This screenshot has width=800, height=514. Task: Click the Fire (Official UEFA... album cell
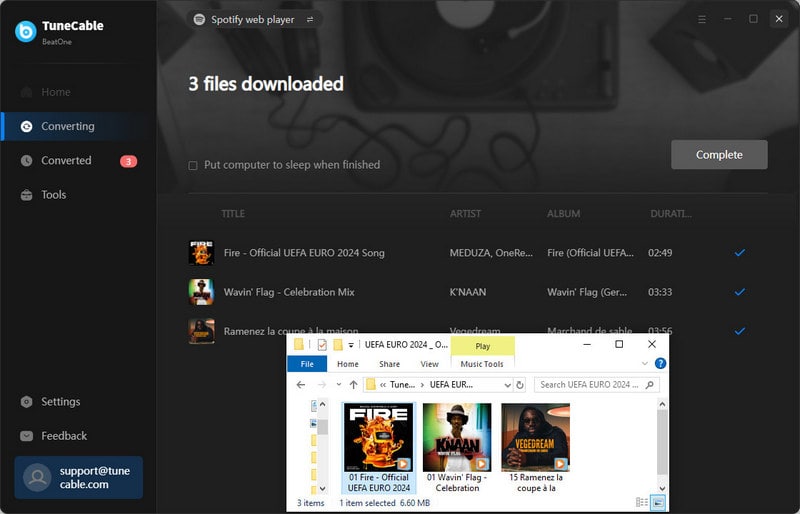(590, 253)
